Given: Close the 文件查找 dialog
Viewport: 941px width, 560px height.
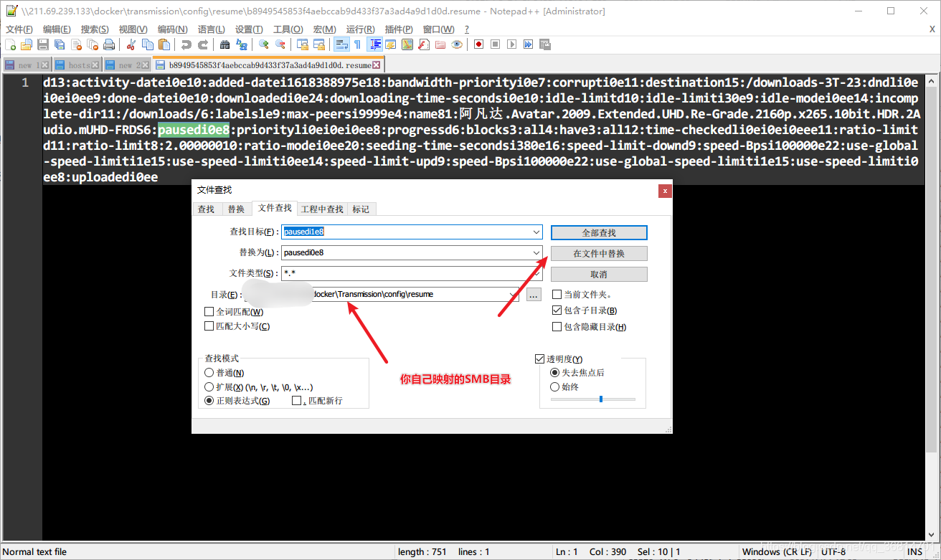Looking at the screenshot, I should tap(666, 191).
